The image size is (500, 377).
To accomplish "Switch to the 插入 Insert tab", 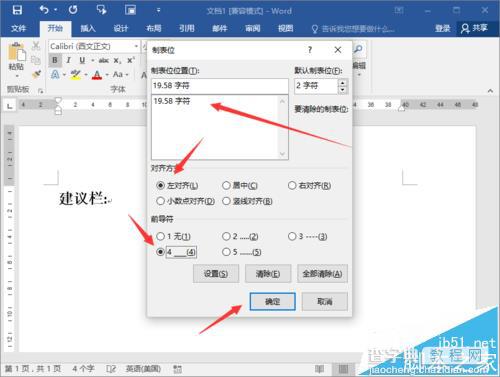I will pyautogui.click(x=88, y=28).
